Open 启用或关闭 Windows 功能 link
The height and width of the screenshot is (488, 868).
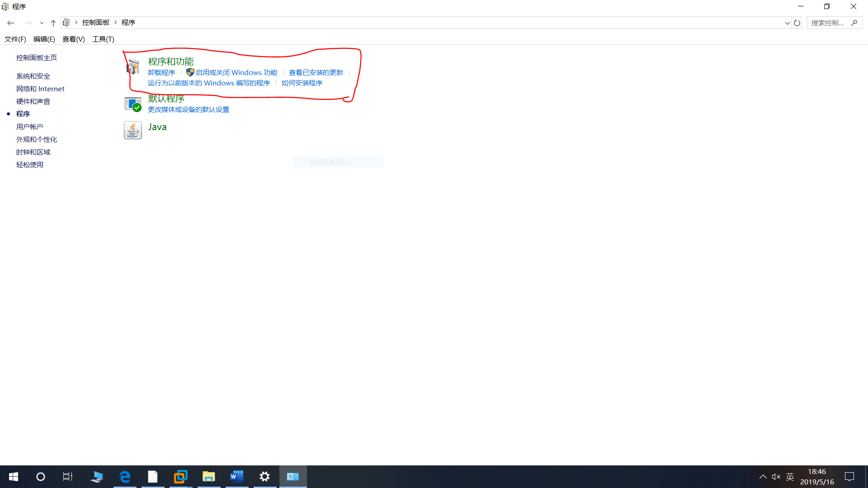[x=236, y=73]
